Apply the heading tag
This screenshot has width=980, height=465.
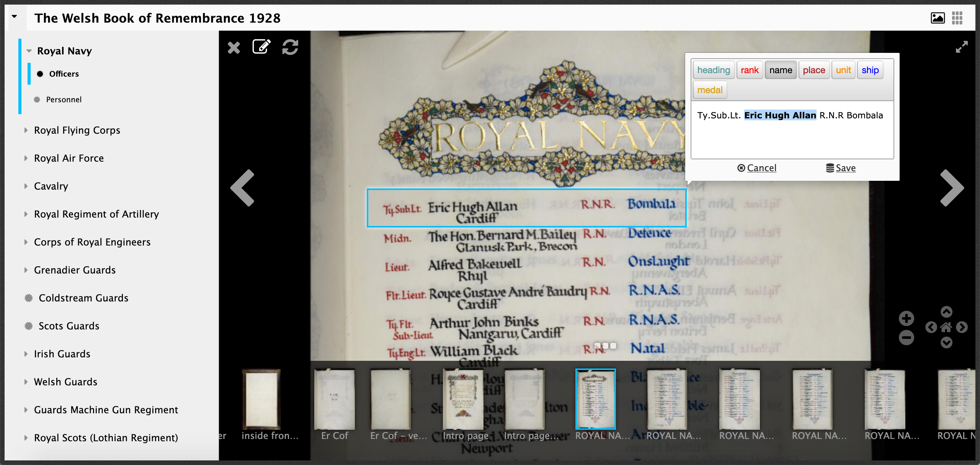point(714,70)
